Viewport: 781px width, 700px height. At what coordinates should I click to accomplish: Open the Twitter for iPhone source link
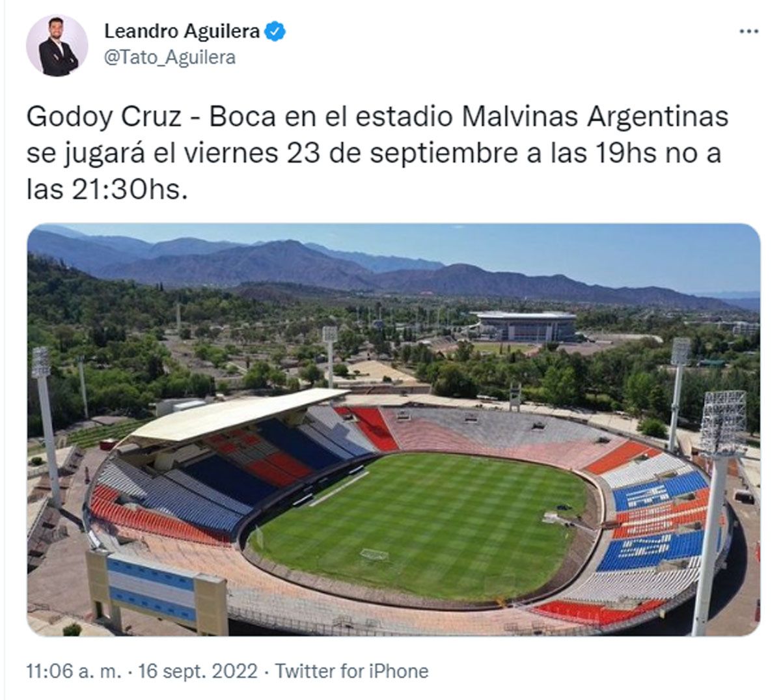351,671
